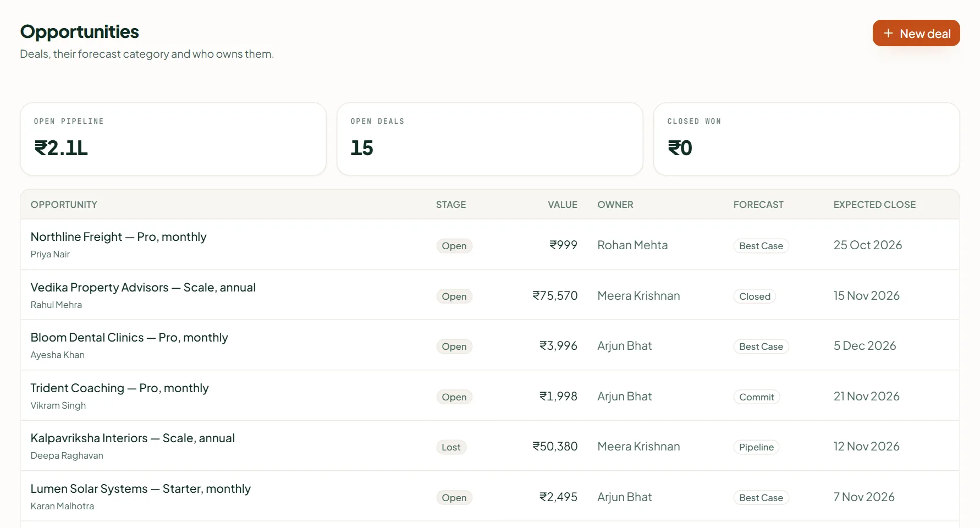Image resolution: width=980 pixels, height=528 pixels.
Task: Click the ₹75,570 value cell
Action: (555, 296)
